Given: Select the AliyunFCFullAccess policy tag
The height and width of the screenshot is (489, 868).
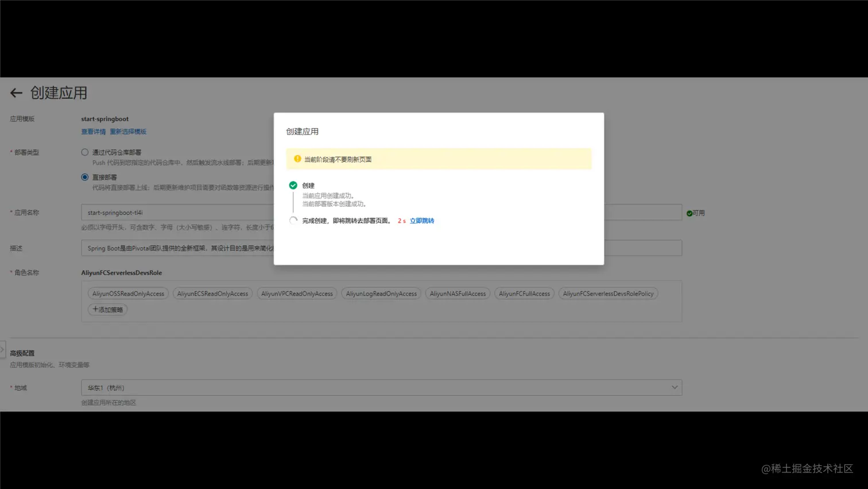Looking at the screenshot, I should (524, 293).
